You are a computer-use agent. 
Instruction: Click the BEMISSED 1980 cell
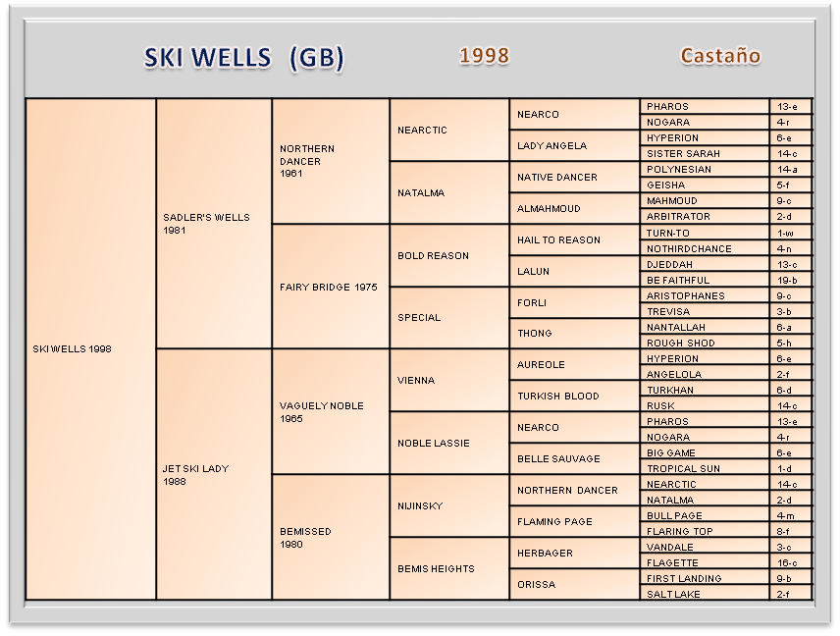[x=305, y=537]
